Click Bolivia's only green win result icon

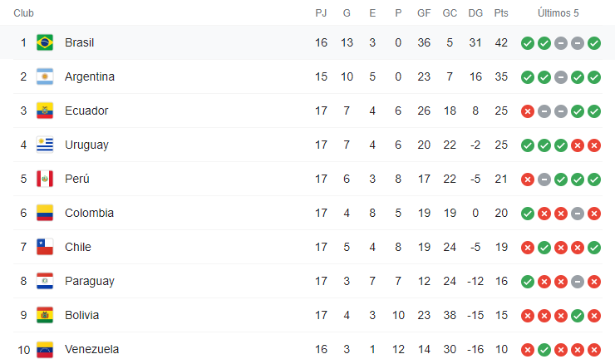(577, 315)
